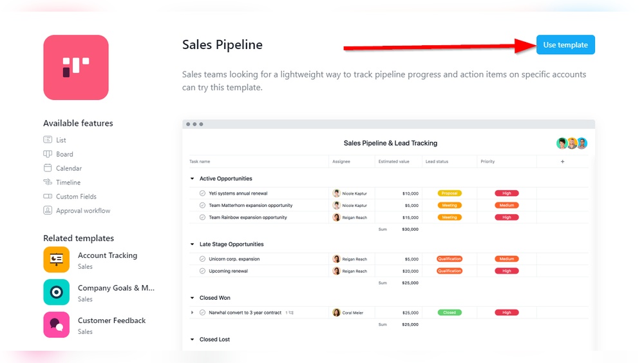Open the Company Goals template icon
644x363 pixels.
(56, 292)
